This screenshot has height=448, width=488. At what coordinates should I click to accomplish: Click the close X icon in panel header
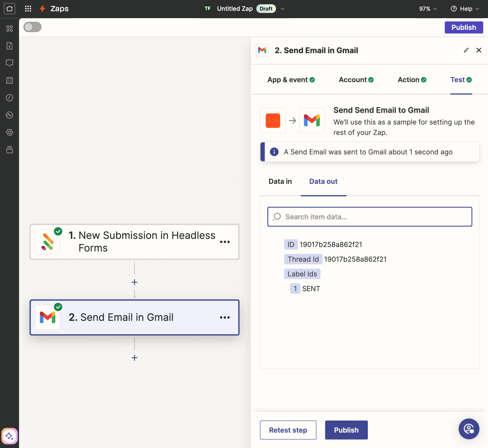(479, 50)
